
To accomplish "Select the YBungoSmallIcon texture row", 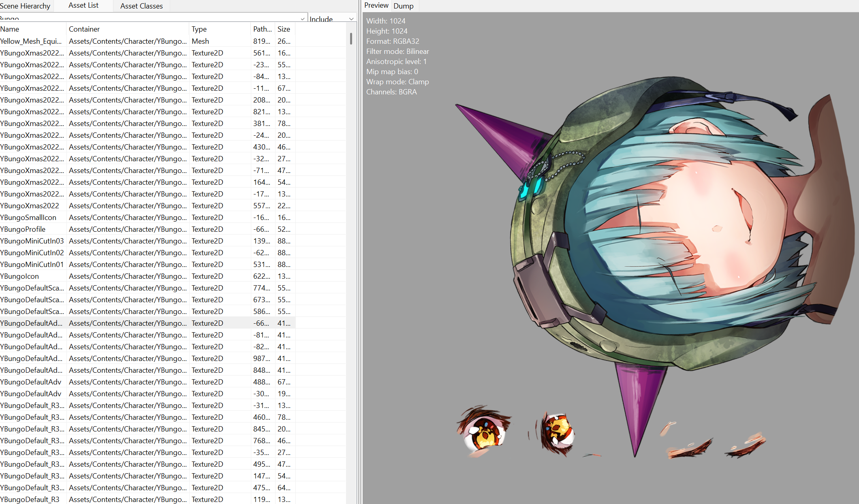I will coord(28,218).
